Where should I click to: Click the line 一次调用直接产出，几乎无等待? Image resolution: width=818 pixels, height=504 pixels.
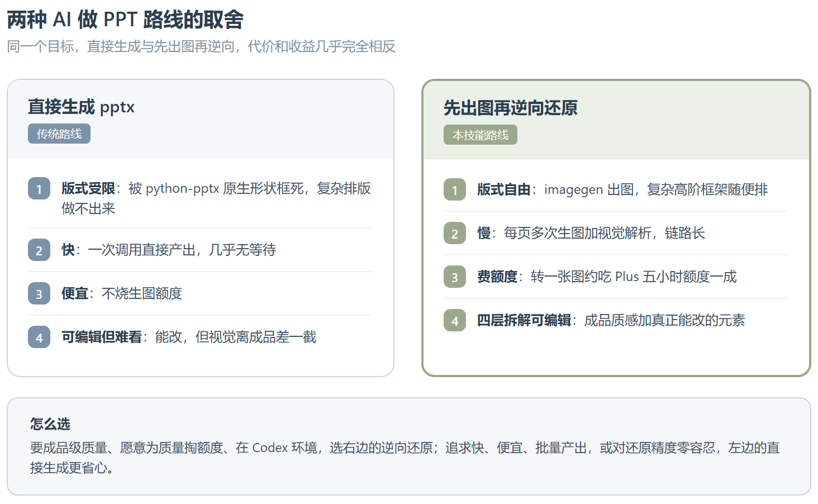pos(182,250)
